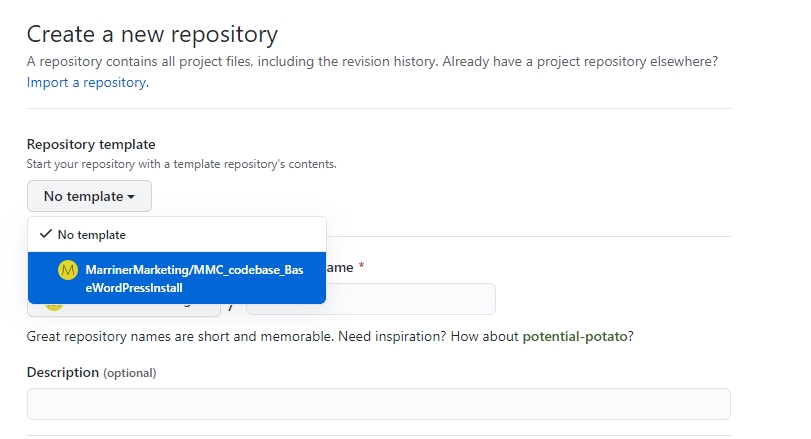Viewport: 811px width, 439px height.
Task: Click the "Description (optional)" label
Action: 91,372
